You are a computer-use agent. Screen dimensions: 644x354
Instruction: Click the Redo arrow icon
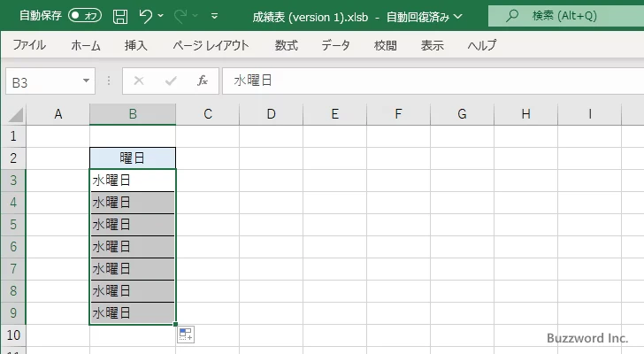[180, 16]
